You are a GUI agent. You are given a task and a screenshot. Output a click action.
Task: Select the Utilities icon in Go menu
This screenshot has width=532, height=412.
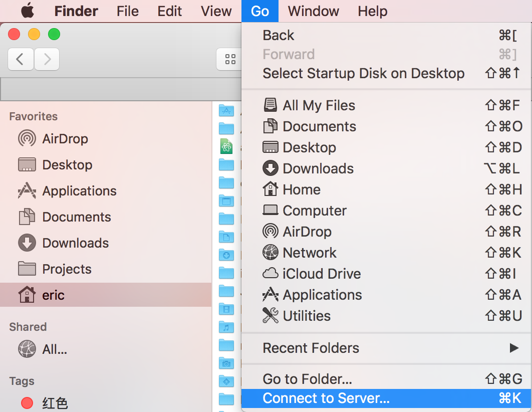[271, 316]
